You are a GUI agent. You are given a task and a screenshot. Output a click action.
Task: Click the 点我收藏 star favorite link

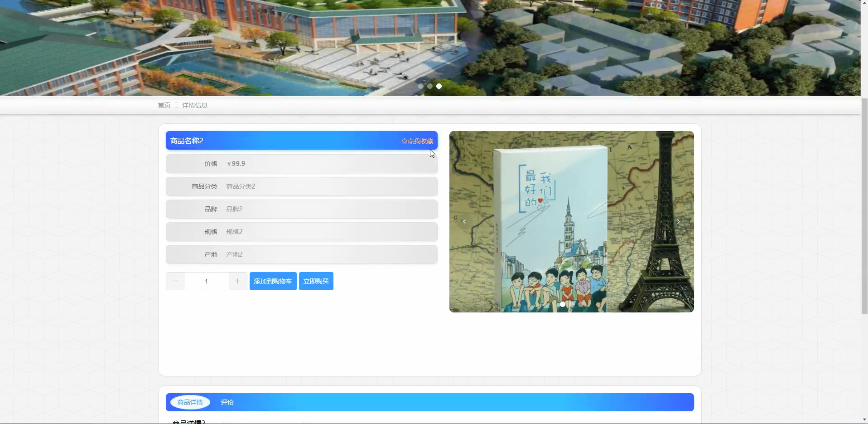click(x=417, y=141)
